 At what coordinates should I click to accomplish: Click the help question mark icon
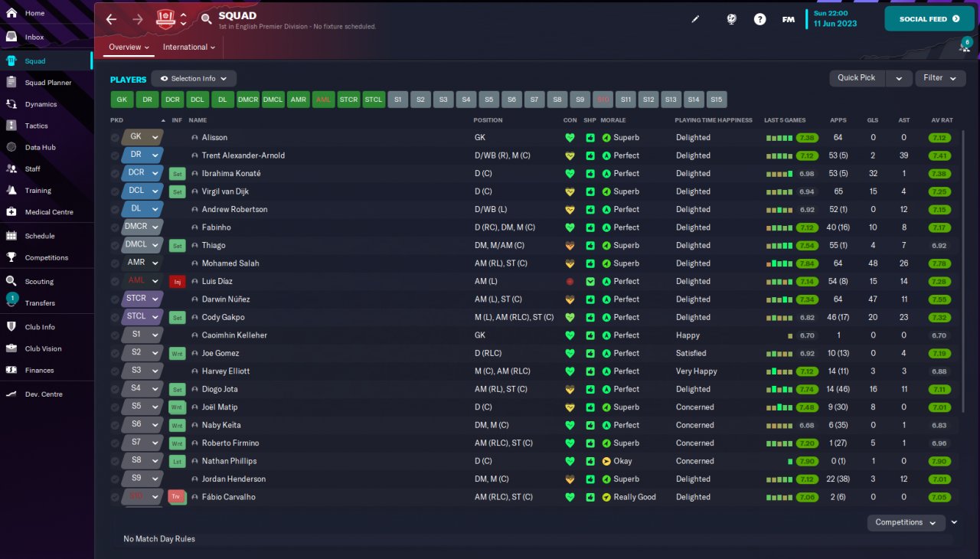pyautogui.click(x=759, y=19)
